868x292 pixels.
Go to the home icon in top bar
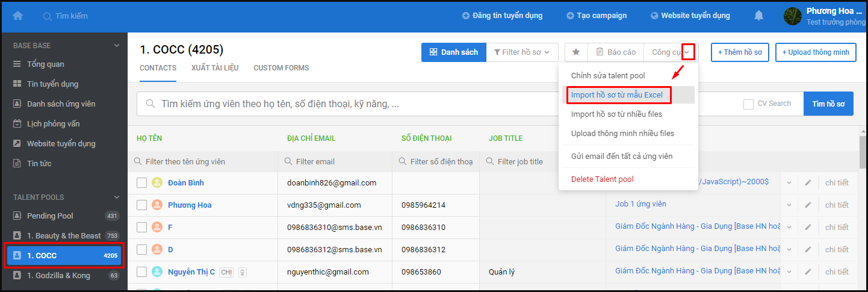point(18,16)
